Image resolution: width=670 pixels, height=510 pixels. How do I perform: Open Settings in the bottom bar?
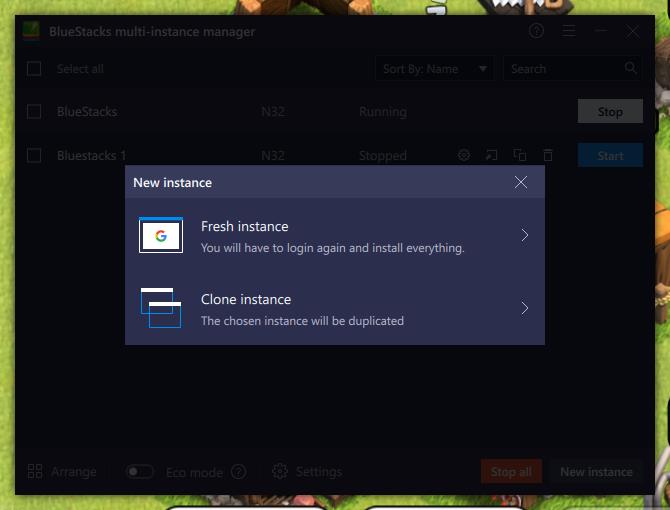(307, 472)
